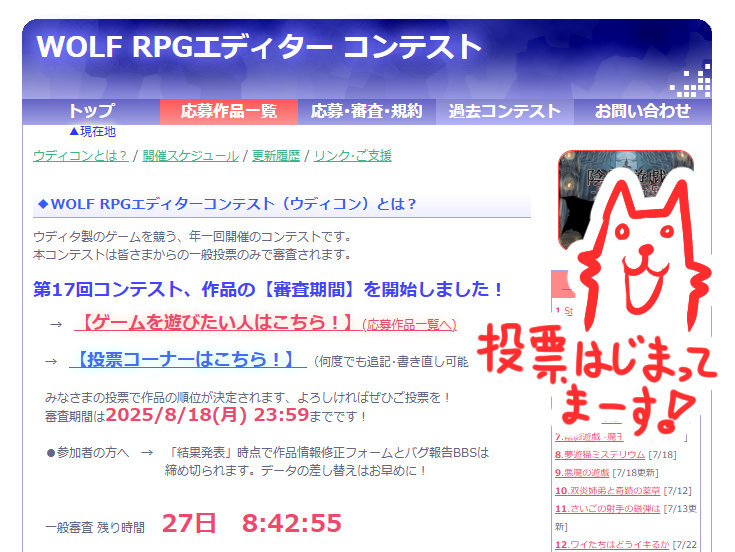This screenshot has width=735, height=552.
Task: Follow the 更新履歴 link
Action: click(x=276, y=156)
